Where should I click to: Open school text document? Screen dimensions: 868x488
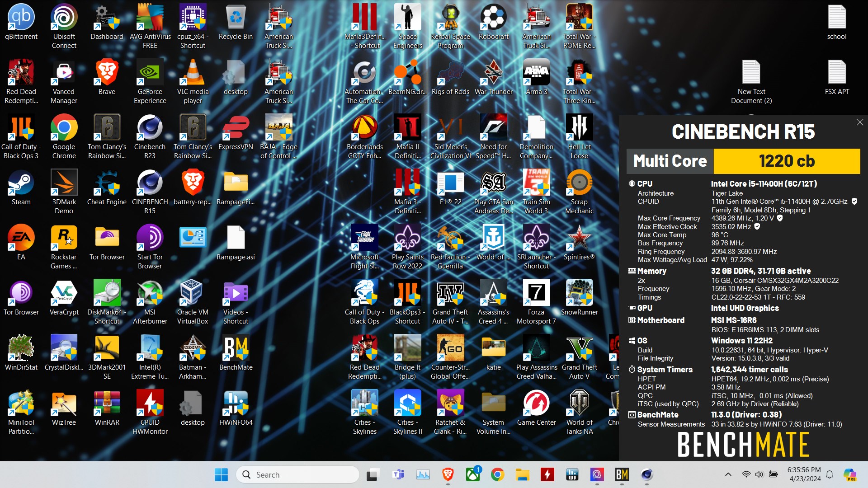point(837,23)
